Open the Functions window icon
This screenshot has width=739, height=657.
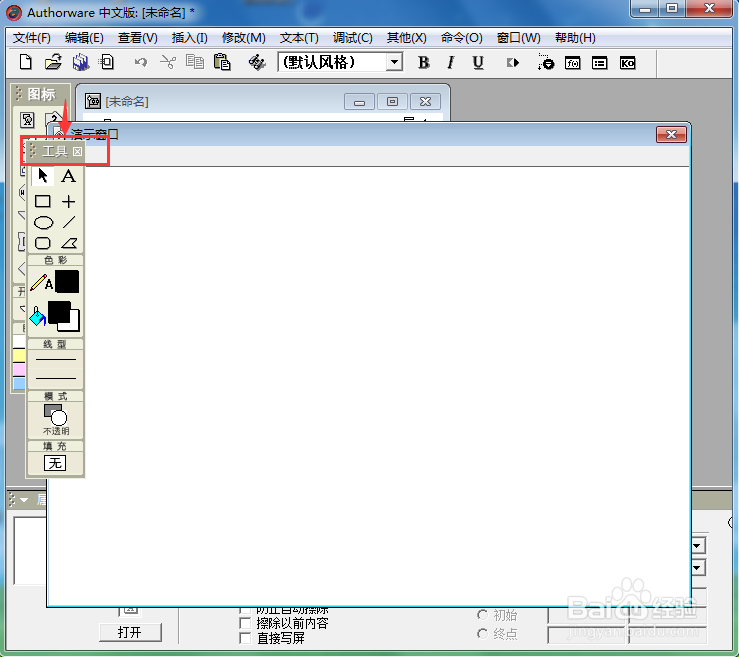[x=573, y=63]
